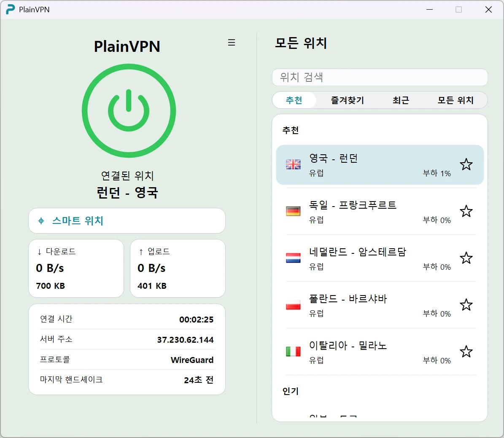Open the hamburger menu
Screen dimensions: 504x438
click(x=232, y=43)
